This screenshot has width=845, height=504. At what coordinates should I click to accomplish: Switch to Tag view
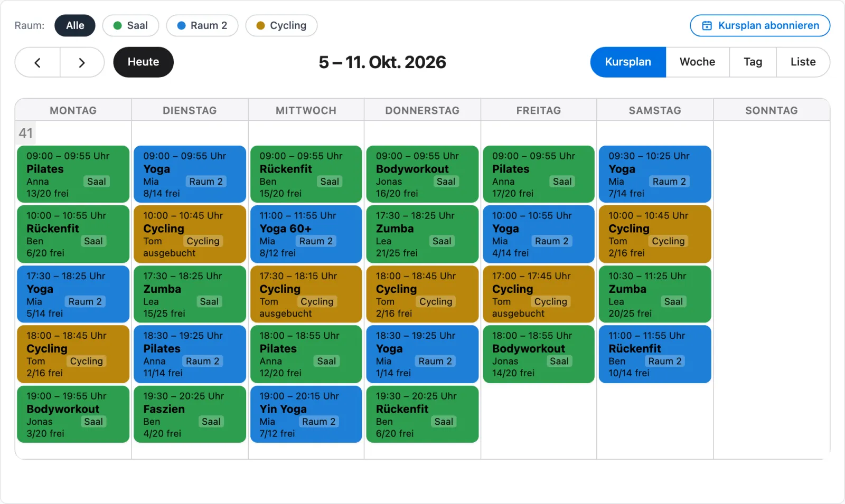753,62
